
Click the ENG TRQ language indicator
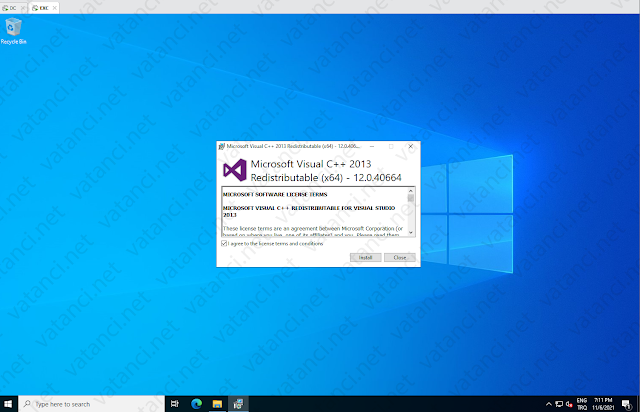582,404
